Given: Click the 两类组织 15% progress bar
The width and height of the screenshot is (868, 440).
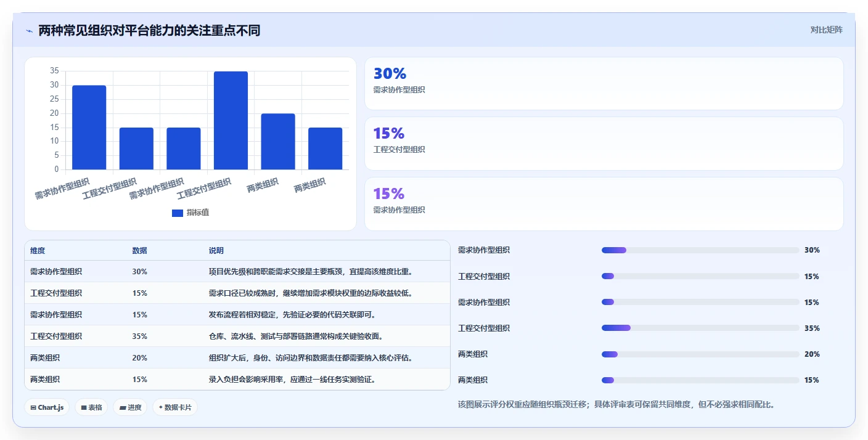Looking at the screenshot, I should pyautogui.click(x=700, y=380).
